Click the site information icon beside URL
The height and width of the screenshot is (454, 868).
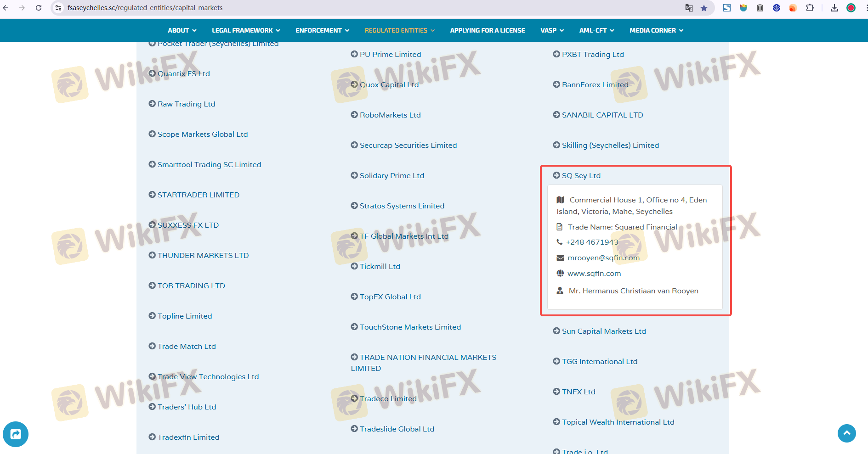click(58, 8)
